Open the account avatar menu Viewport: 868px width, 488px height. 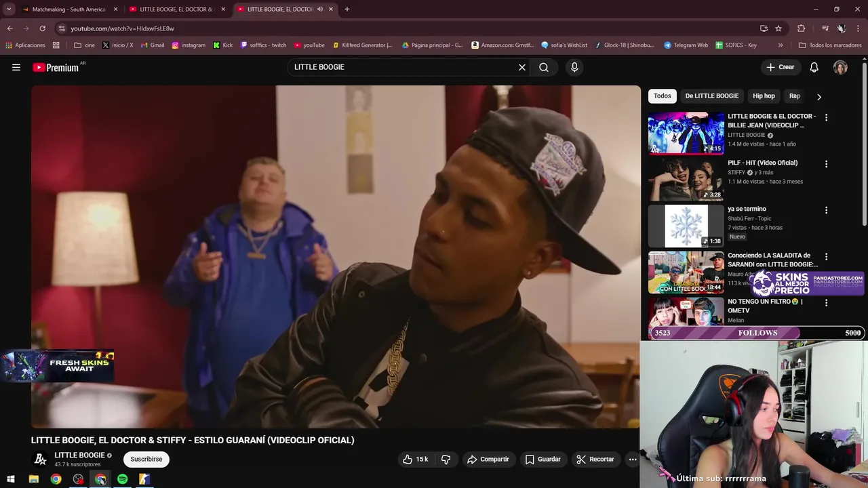(840, 67)
